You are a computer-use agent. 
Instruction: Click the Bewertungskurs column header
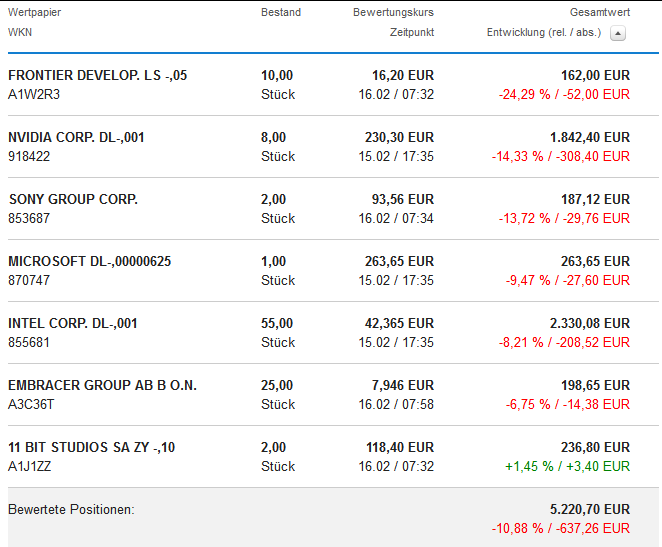click(x=393, y=13)
